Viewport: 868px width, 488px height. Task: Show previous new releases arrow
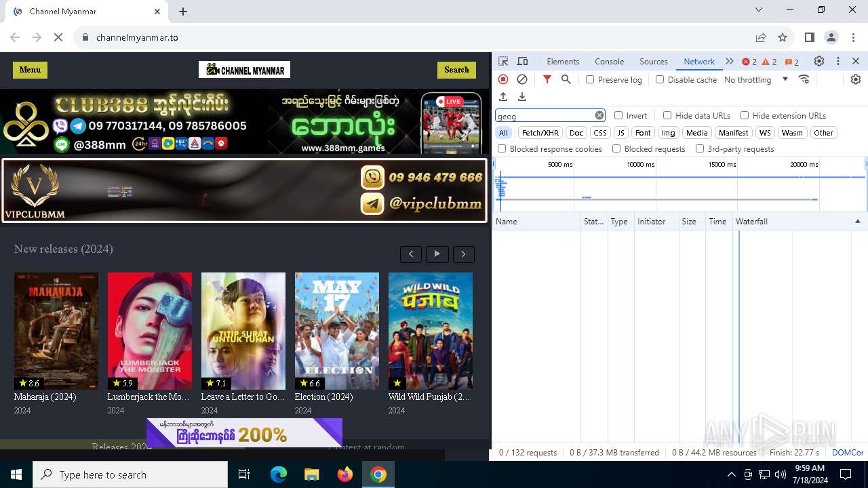411,254
